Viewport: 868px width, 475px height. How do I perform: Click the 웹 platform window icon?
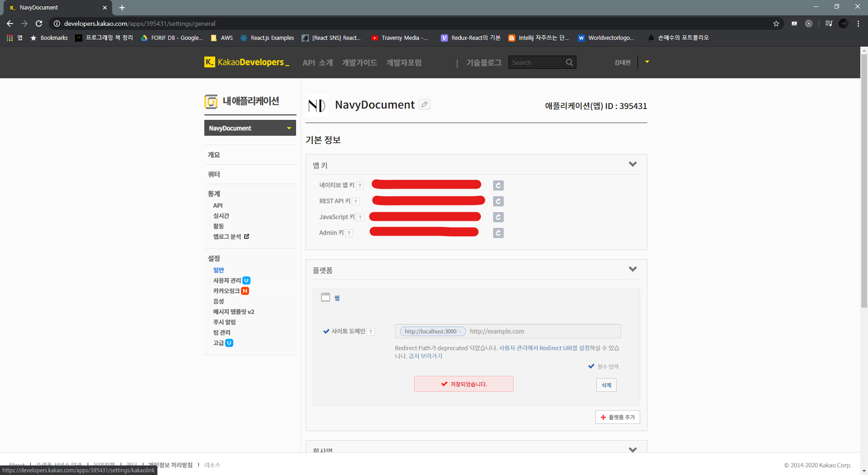[x=325, y=298]
